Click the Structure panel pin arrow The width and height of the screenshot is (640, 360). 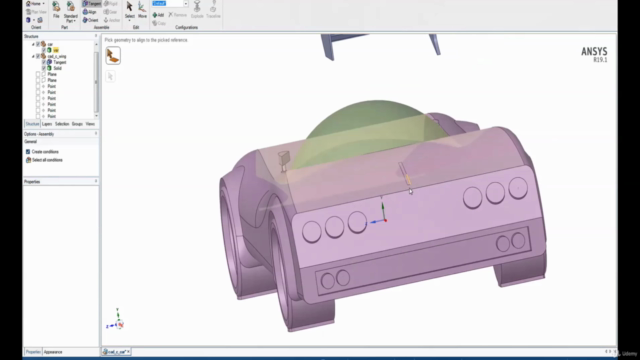(x=96, y=36)
